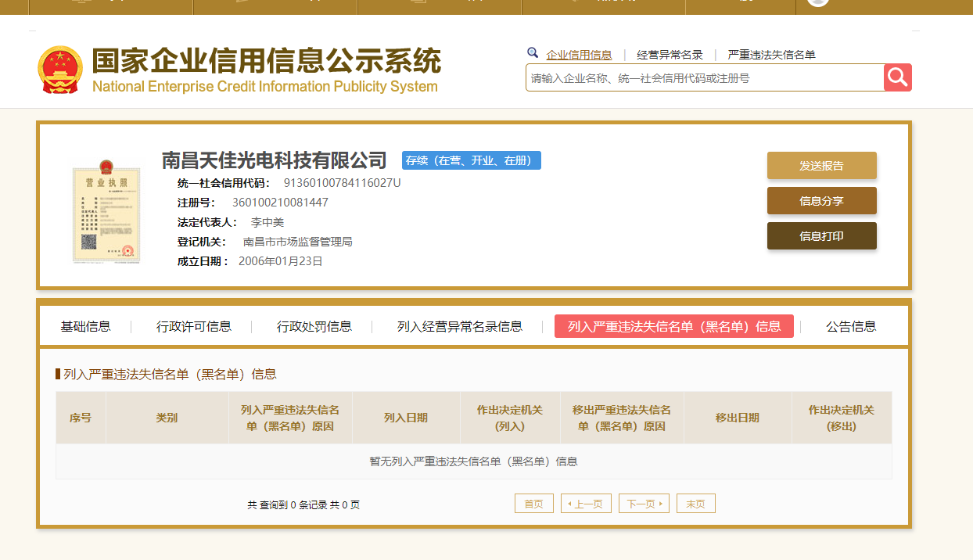Viewport: 973px width, 560px height.
Task: Click the 信息分享 button
Action: tap(821, 201)
